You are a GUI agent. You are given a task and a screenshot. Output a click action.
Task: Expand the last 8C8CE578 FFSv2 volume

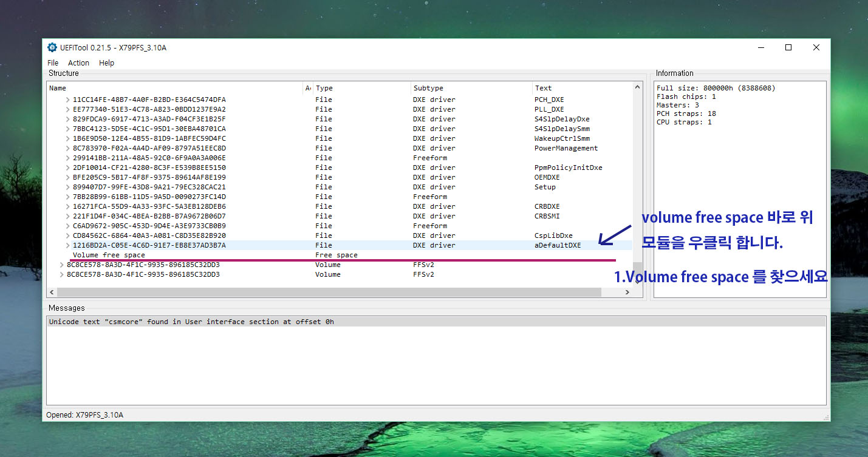62,274
